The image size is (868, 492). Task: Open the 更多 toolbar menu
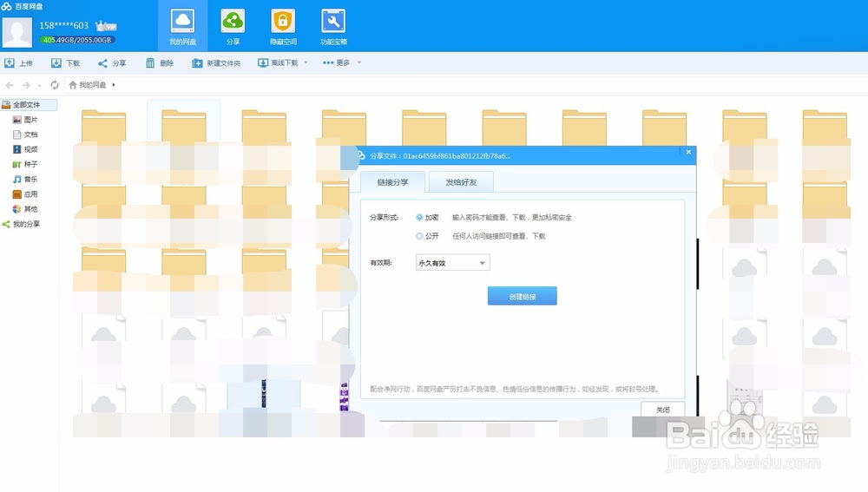pos(337,63)
